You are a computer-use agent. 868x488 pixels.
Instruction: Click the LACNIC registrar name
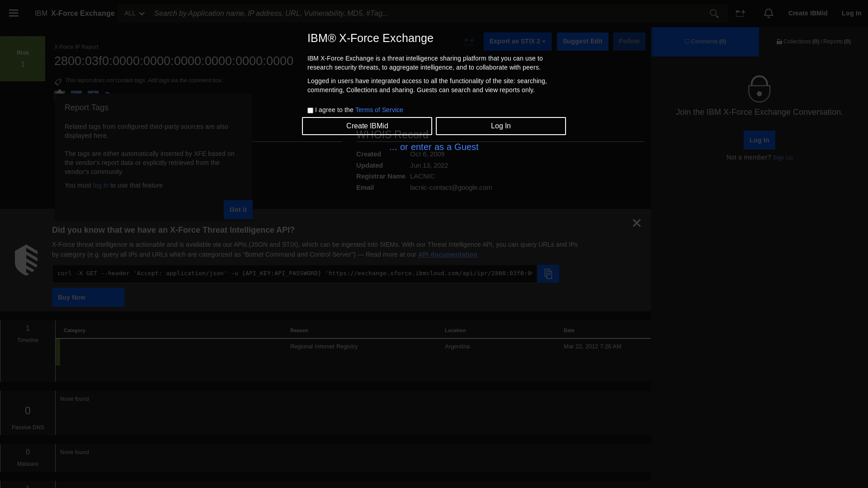coord(422,176)
